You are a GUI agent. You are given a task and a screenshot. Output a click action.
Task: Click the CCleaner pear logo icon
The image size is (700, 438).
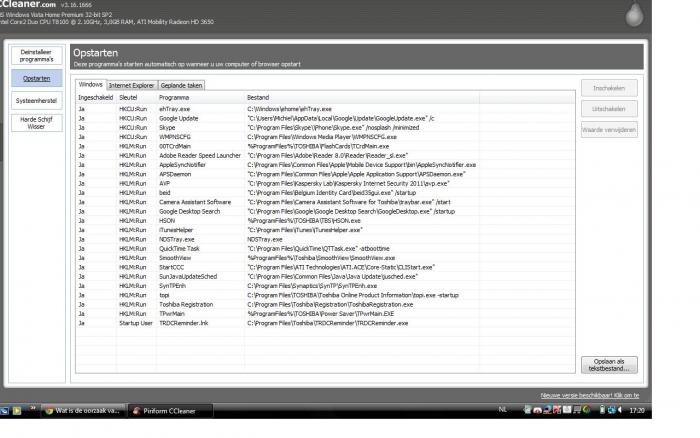pyautogui.click(x=634, y=14)
